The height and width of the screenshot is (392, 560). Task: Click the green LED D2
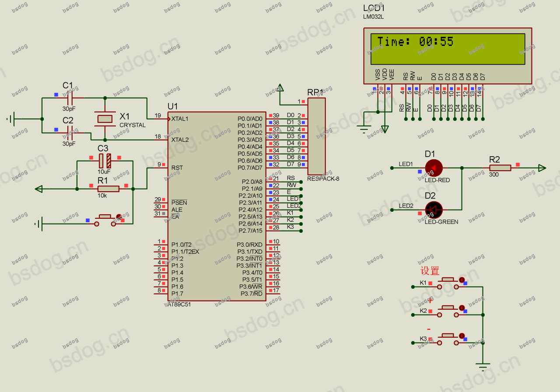tap(434, 210)
